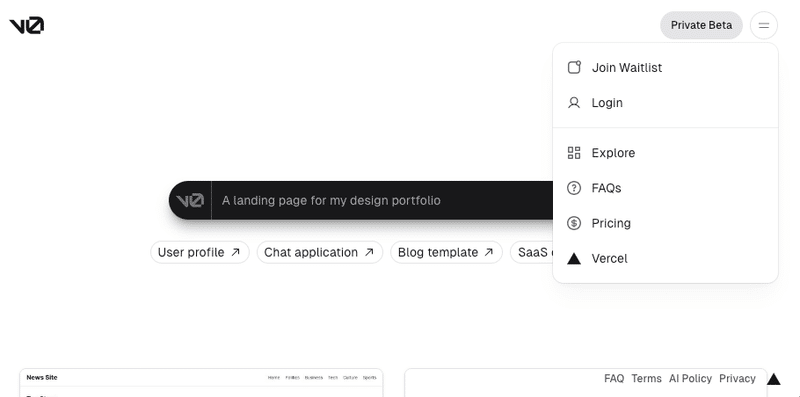Viewport: 800px width, 397px height.
Task: Focus the landing page prompt input
Action: click(382, 200)
